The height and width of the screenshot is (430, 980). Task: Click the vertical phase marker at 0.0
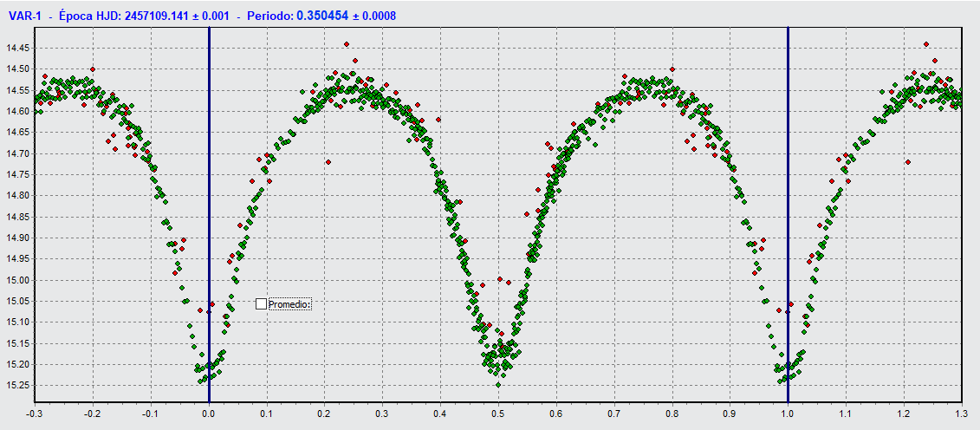(209, 214)
